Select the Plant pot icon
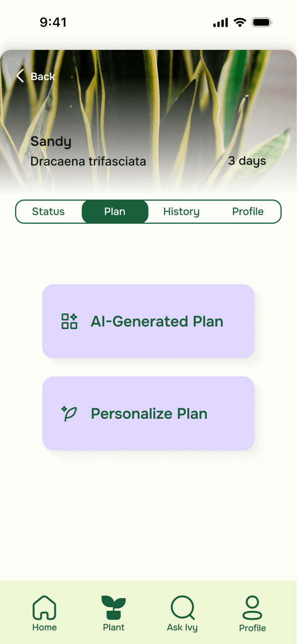Screen dimensions: 297x644 [x=114, y=608]
